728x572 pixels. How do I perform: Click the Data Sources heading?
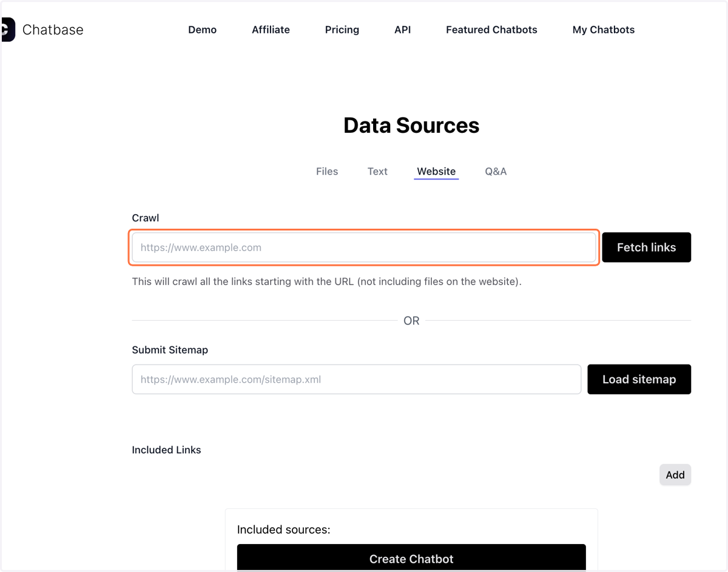pyautogui.click(x=411, y=126)
